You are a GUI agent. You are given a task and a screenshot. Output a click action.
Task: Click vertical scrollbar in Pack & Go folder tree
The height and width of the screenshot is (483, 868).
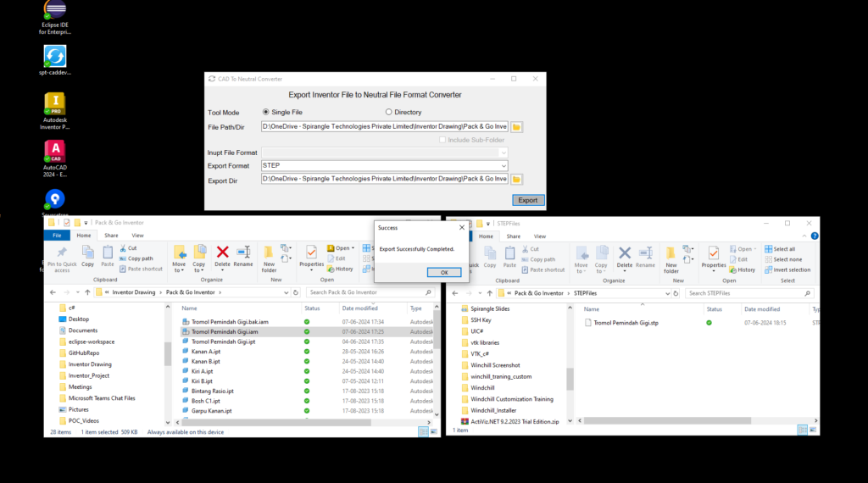tap(168, 354)
